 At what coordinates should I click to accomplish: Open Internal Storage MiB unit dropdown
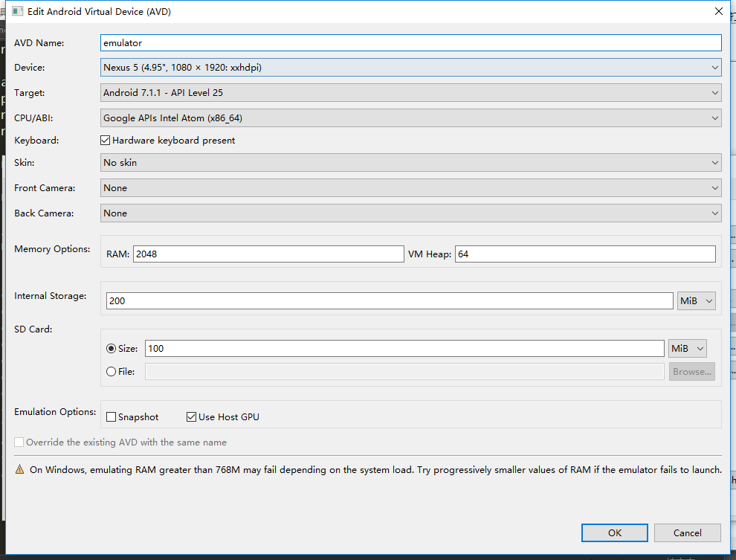(696, 301)
